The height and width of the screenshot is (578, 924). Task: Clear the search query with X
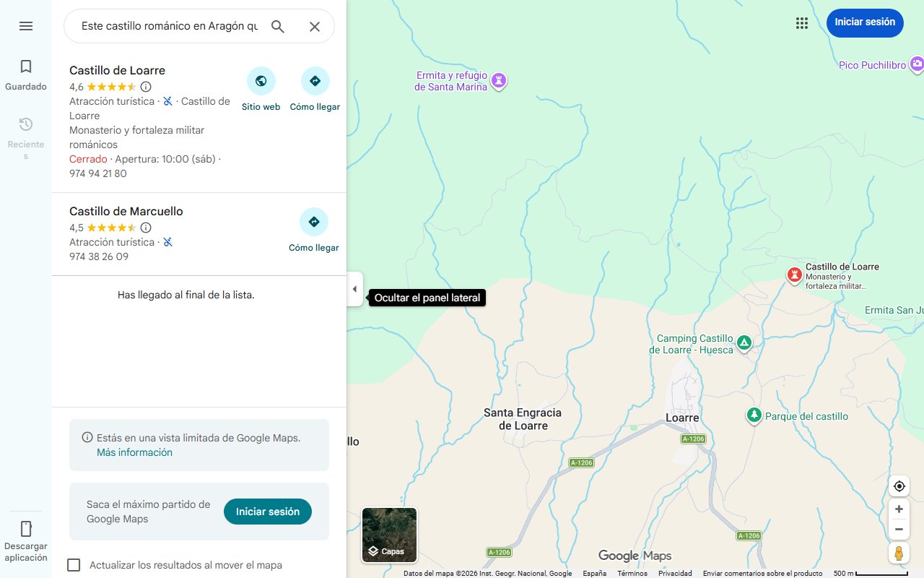point(315,27)
